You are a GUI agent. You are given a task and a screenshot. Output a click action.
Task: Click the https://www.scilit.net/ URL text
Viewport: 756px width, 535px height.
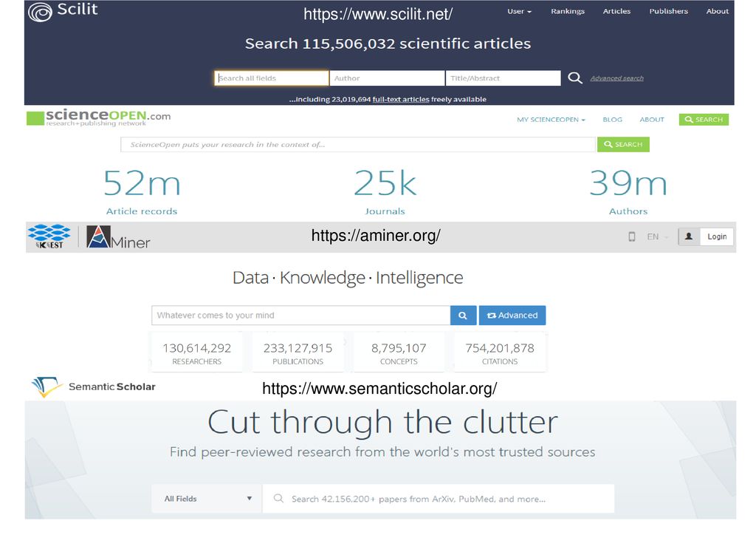coord(378,14)
